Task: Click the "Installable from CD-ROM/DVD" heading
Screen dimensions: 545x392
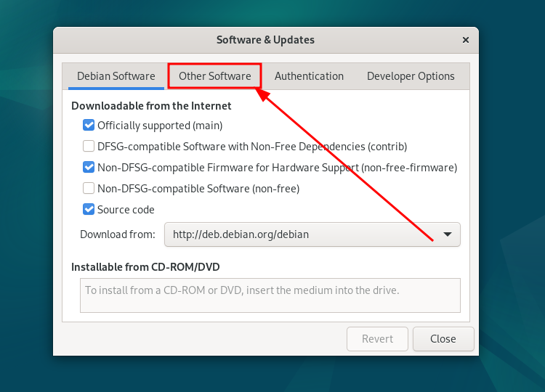Action: [145, 267]
